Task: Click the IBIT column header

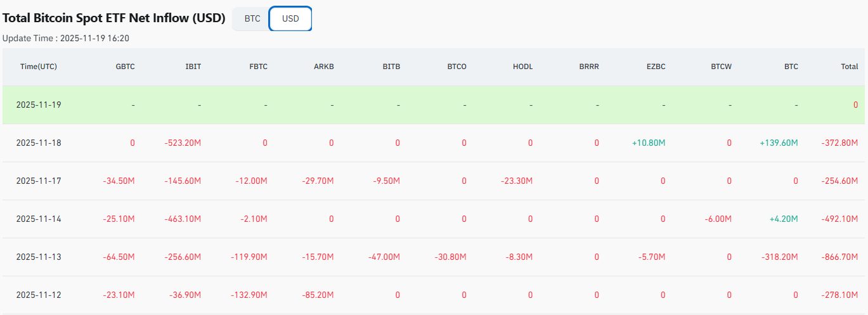Action: click(193, 67)
